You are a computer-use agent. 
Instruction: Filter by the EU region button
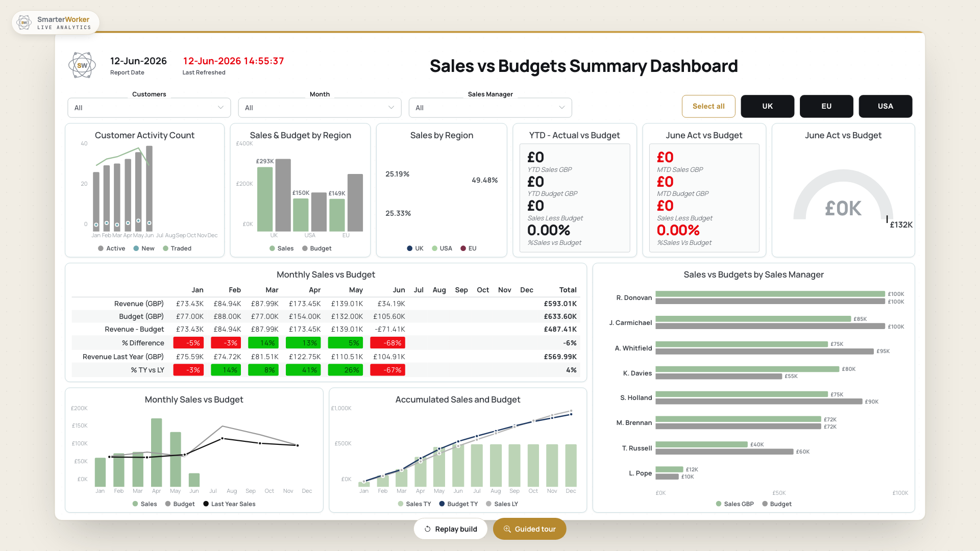click(x=826, y=106)
